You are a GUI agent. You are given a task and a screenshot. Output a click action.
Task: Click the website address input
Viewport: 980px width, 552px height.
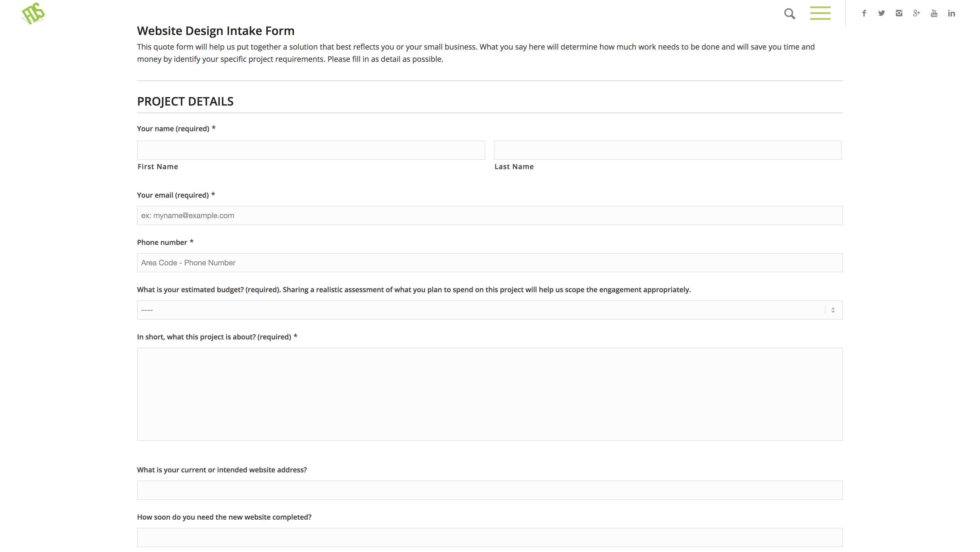tap(490, 490)
